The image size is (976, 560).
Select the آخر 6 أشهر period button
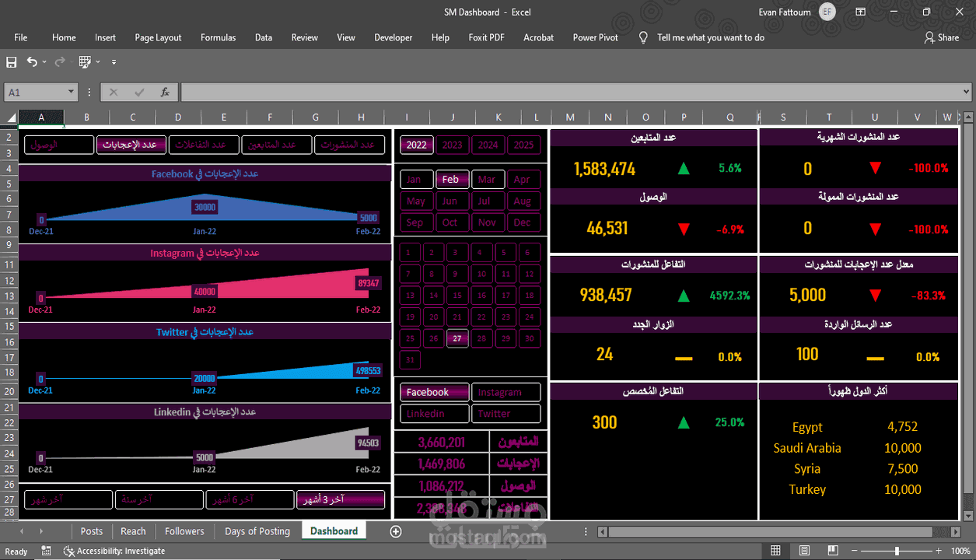tap(249, 499)
